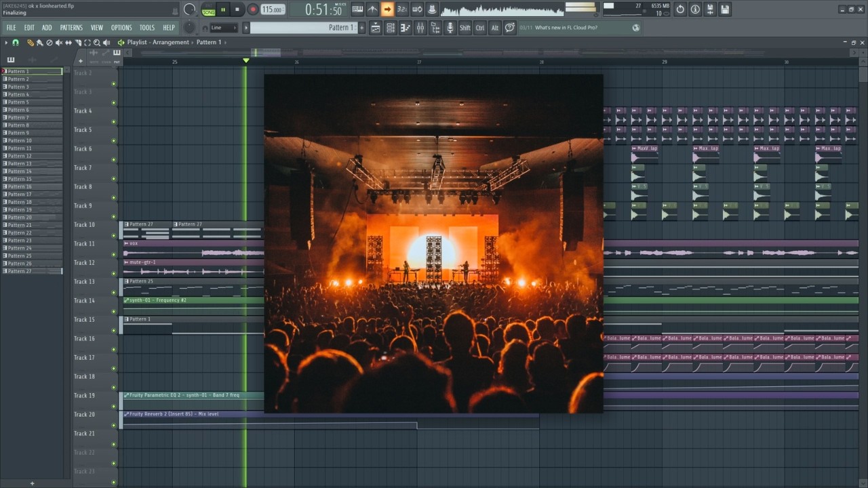Toggle the orange step-edit arrow button

387,9
